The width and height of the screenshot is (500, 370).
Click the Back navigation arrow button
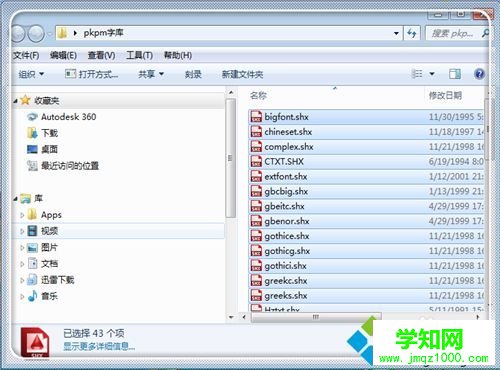18,33
